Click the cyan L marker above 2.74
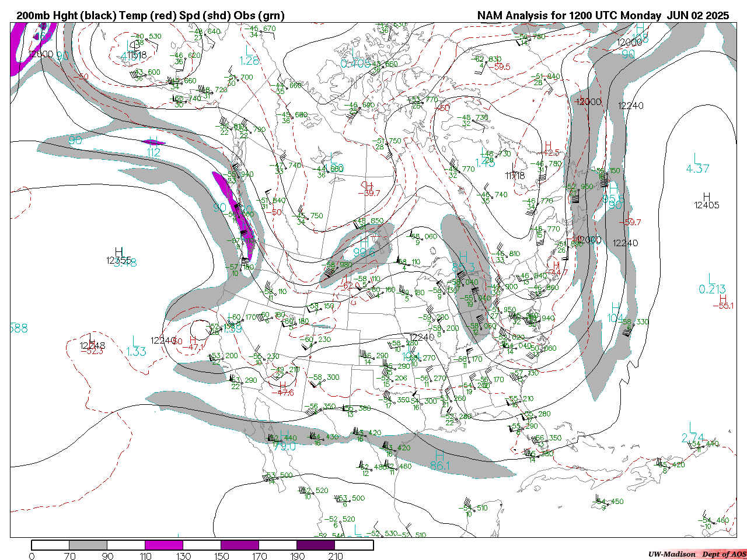 [692, 428]
